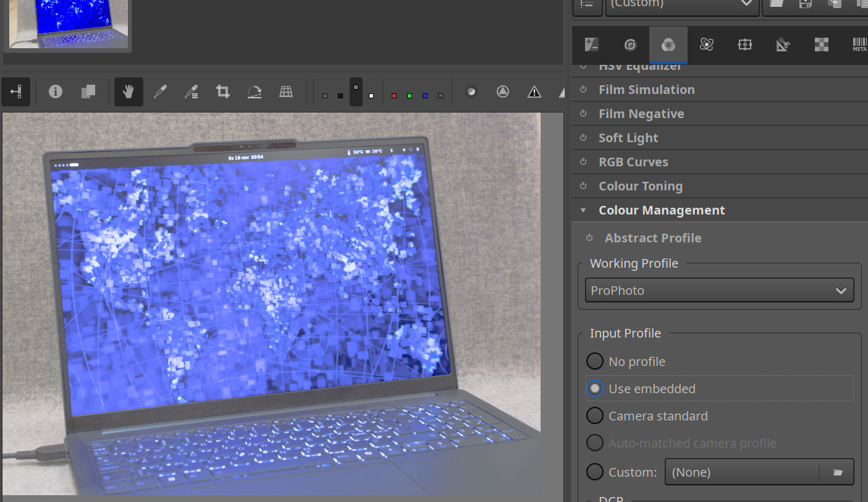Select the 'Custom:' input profile radio

pyautogui.click(x=594, y=472)
